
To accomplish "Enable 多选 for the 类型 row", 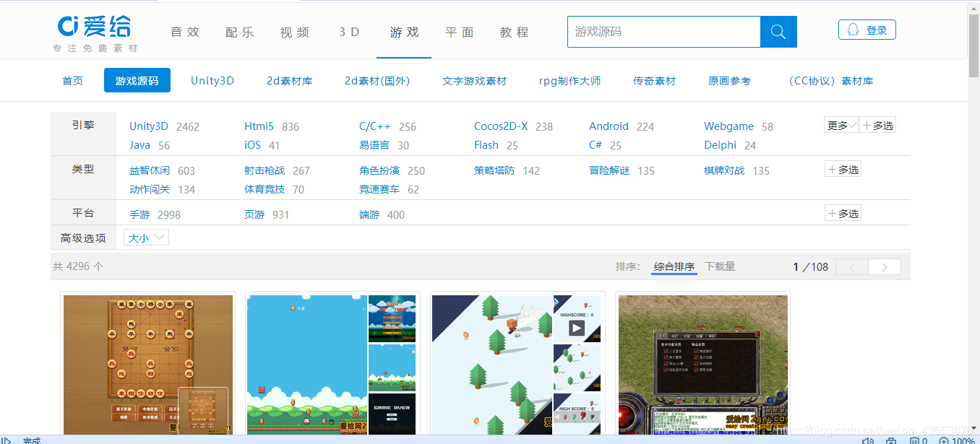I will (x=843, y=169).
